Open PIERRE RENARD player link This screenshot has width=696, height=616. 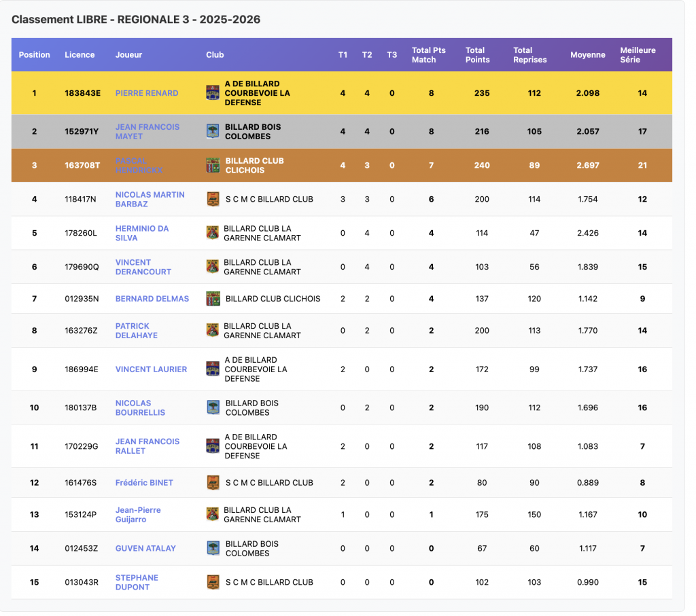[147, 93]
